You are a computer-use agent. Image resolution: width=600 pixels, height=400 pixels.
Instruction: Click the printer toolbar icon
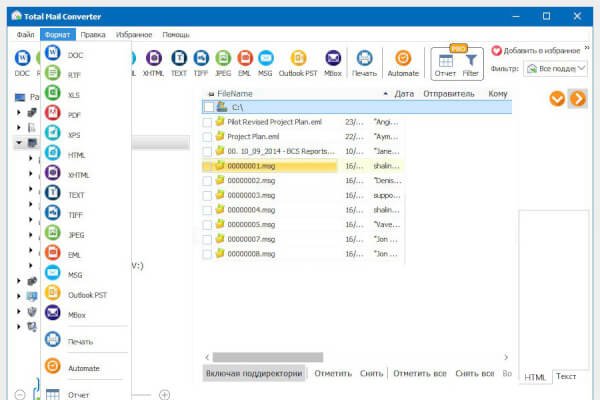[364, 58]
